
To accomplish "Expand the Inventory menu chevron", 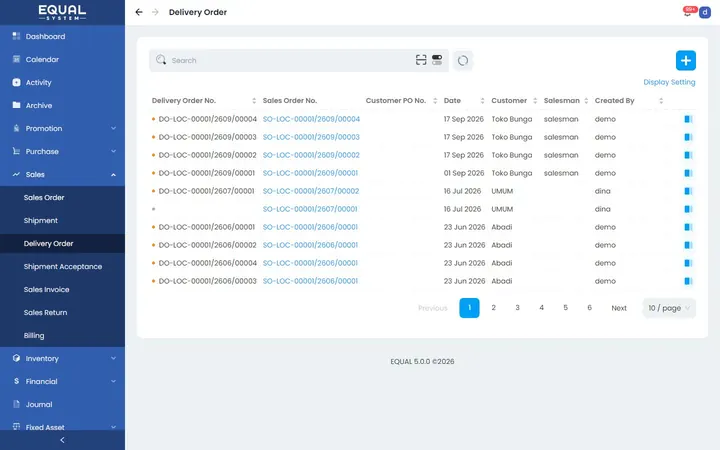I will (113, 358).
